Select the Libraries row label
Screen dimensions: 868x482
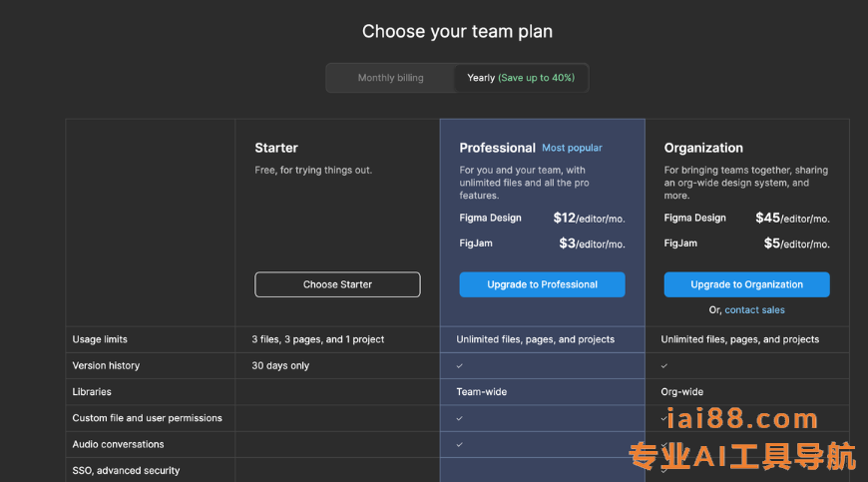click(92, 392)
